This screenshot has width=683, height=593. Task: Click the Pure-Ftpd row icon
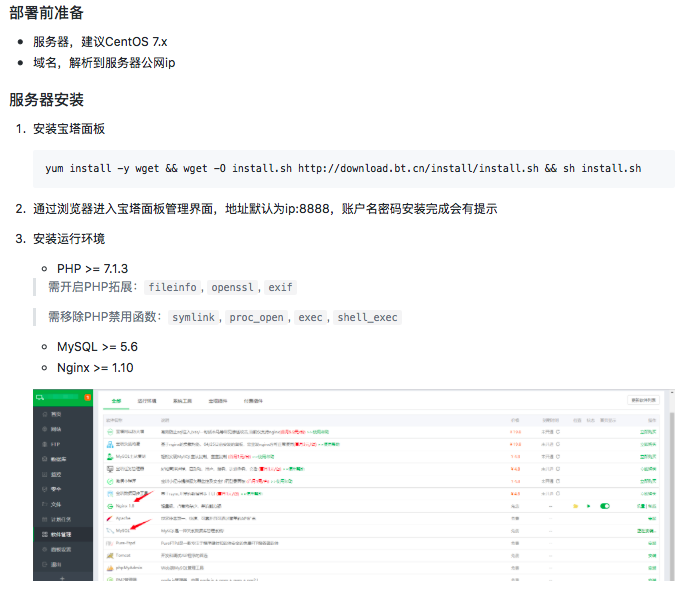[110, 543]
